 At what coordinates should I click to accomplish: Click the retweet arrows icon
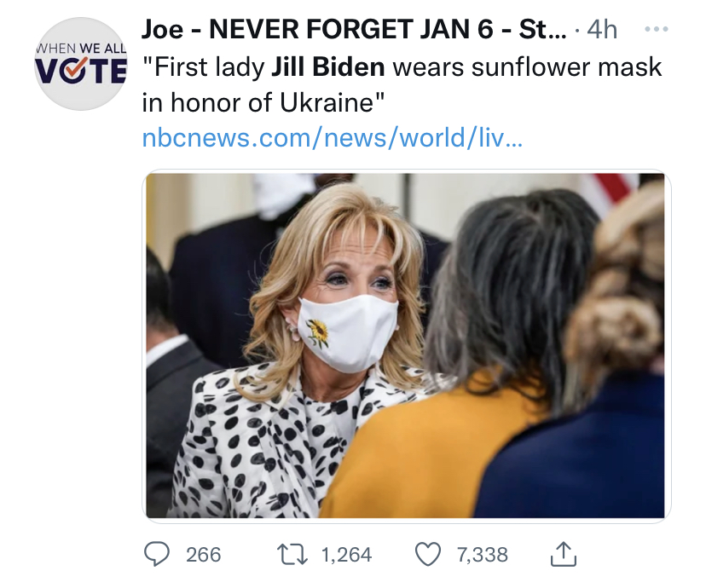pos(295,555)
